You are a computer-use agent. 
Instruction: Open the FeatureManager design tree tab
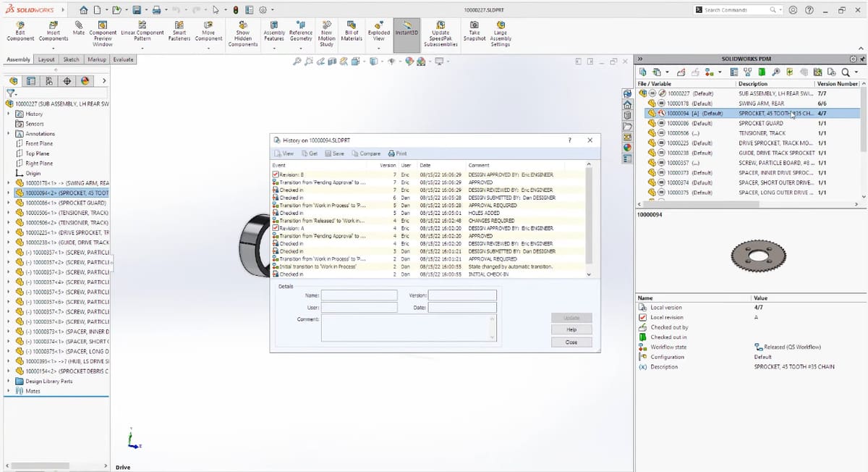pos(12,80)
